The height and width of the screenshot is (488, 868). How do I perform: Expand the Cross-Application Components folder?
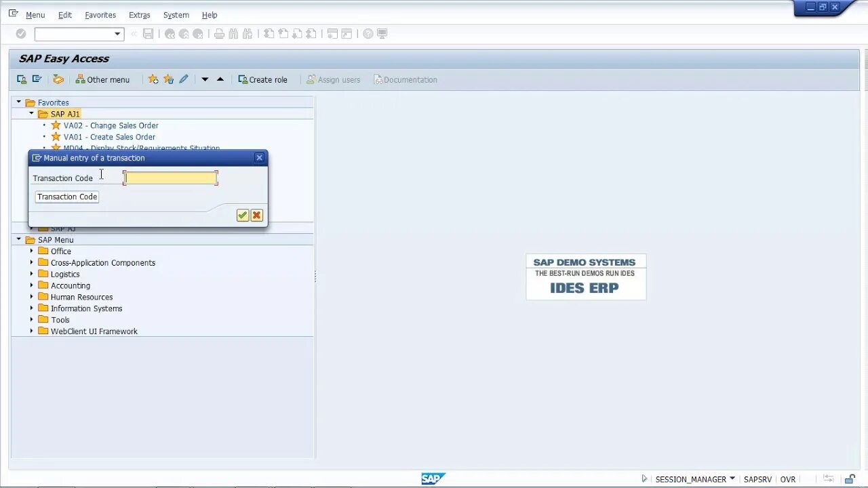point(31,262)
